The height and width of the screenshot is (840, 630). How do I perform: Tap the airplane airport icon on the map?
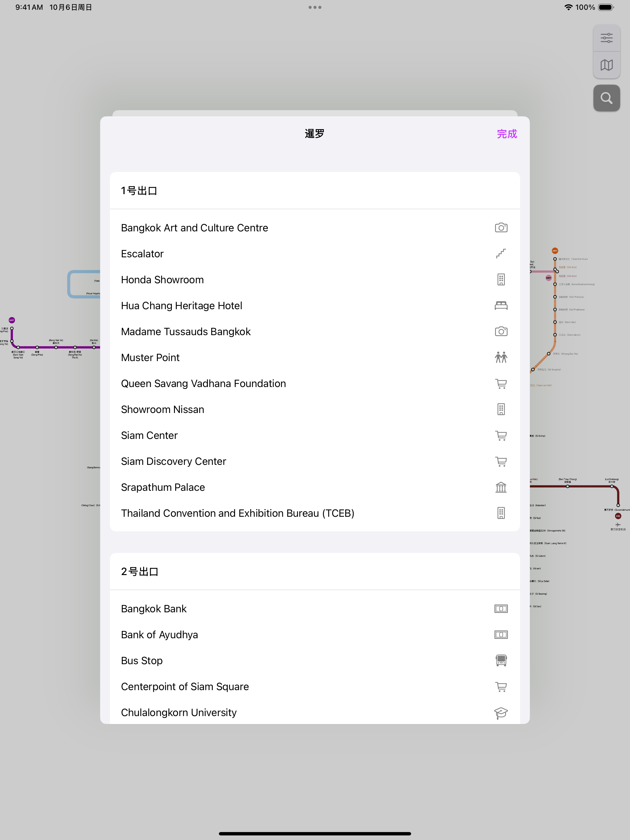[x=618, y=524]
